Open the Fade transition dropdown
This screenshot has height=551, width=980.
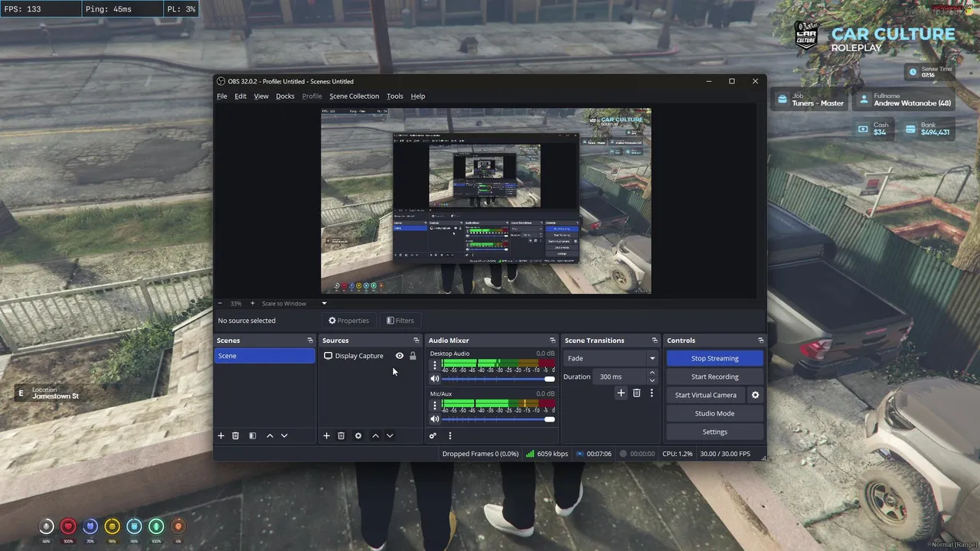click(610, 358)
